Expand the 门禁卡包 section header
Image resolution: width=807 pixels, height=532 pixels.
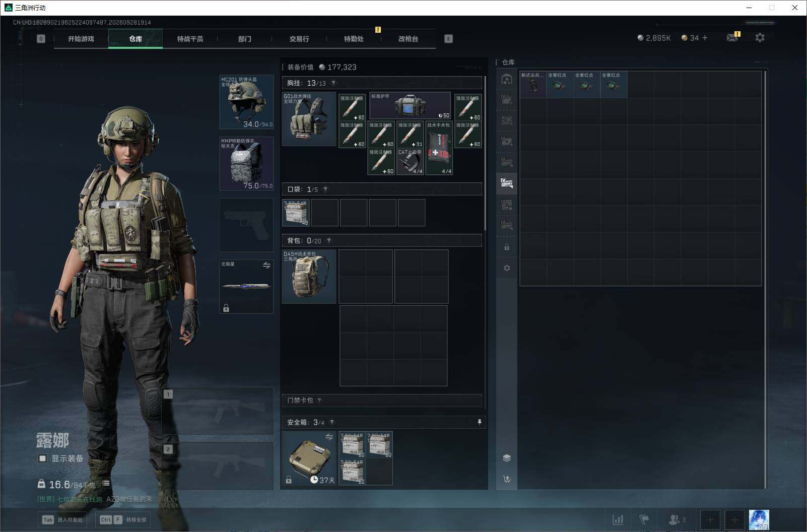pyautogui.click(x=382, y=401)
